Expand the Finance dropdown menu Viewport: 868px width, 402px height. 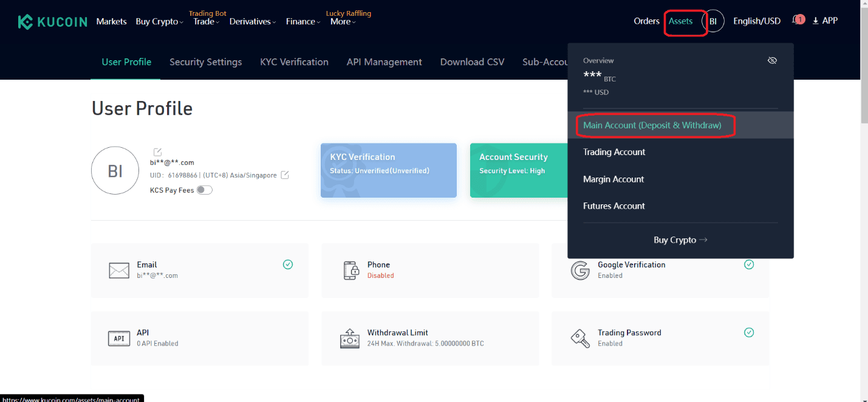click(303, 21)
